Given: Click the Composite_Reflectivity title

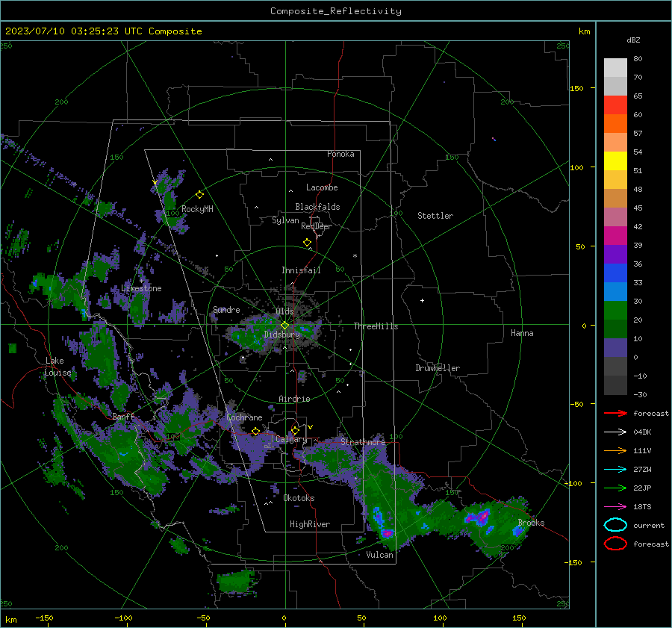Looking at the screenshot, I should [x=336, y=11].
